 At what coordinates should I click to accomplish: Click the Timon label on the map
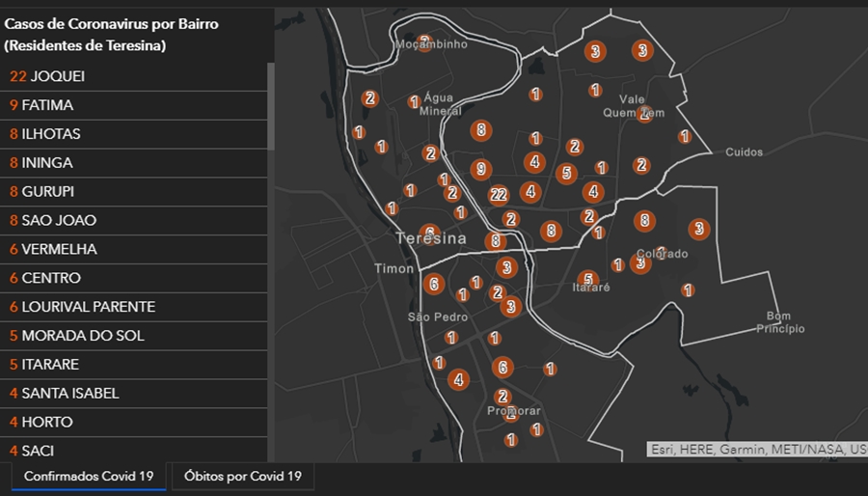pos(394,269)
